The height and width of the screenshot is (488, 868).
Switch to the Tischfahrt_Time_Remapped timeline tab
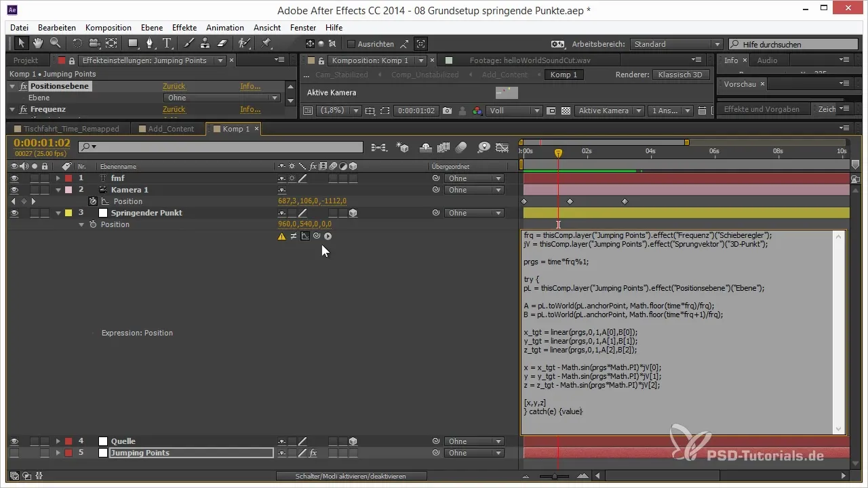coord(71,129)
